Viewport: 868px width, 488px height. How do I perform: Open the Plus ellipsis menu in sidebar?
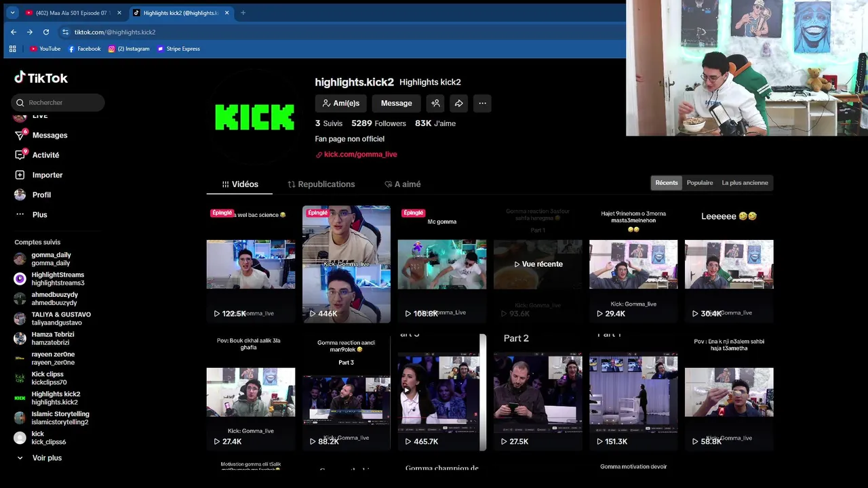[20, 215]
